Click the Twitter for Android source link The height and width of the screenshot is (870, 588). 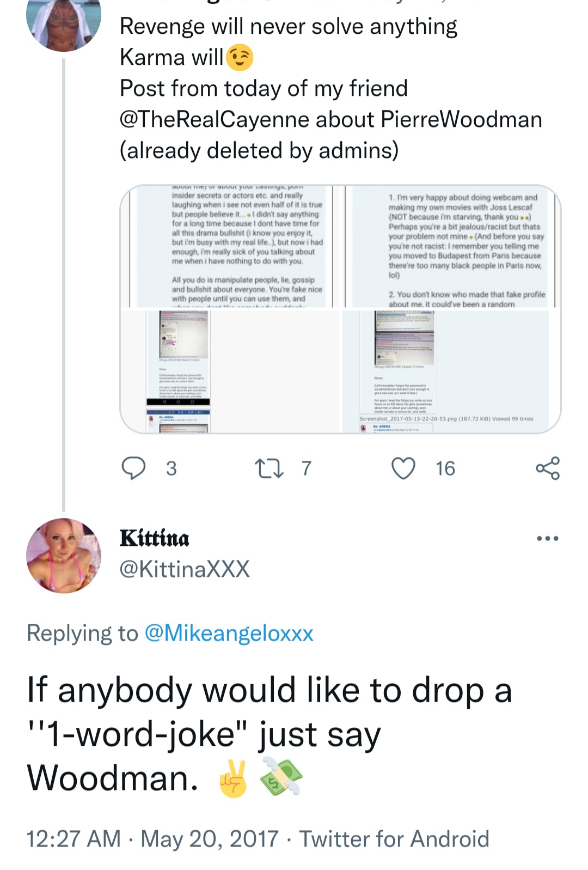pos(394,839)
